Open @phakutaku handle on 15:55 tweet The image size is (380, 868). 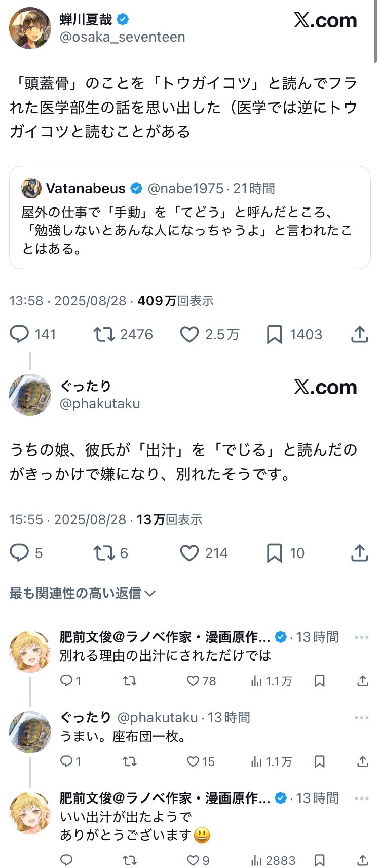[x=100, y=404]
